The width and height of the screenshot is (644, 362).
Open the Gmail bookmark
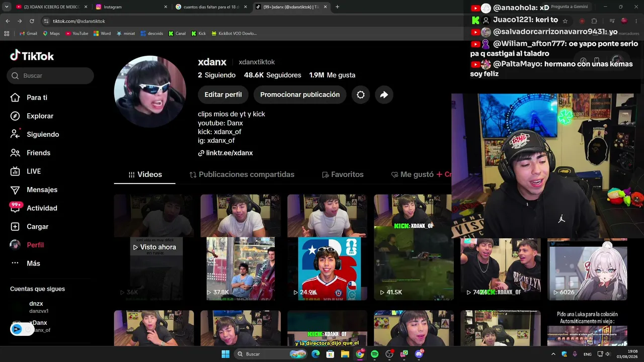click(x=28, y=34)
